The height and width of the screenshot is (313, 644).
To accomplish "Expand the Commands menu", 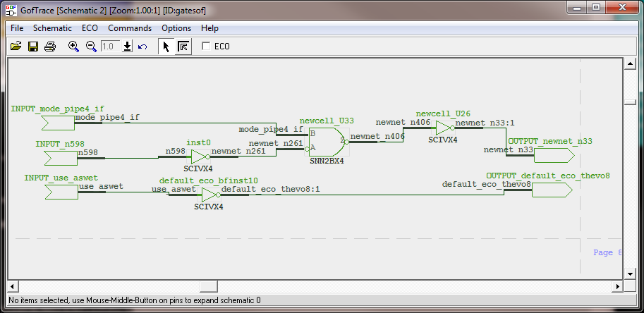I will pos(130,28).
